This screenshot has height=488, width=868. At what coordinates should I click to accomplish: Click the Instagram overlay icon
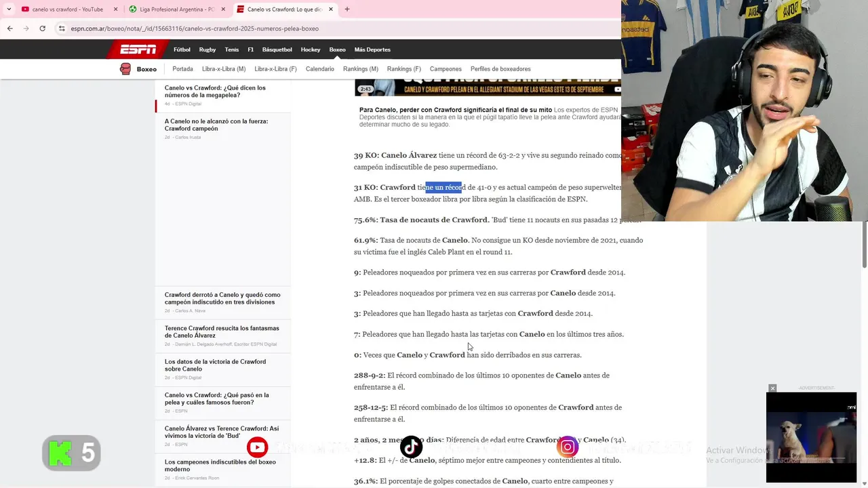[568, 447]
